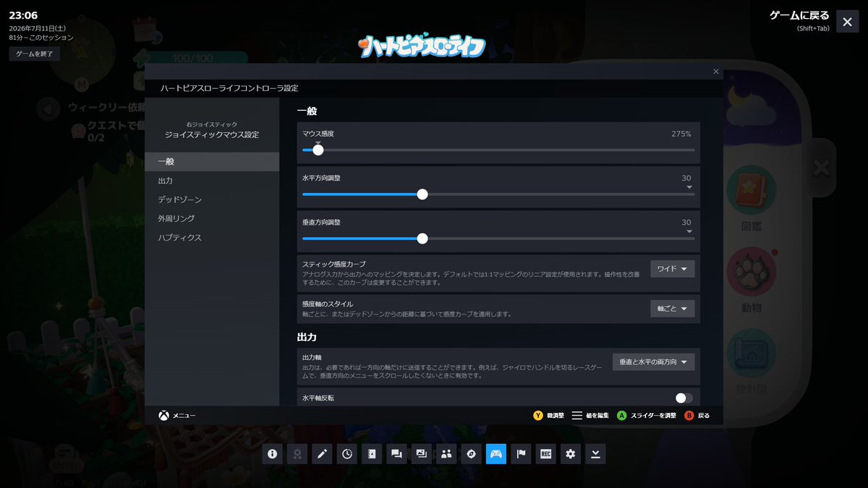Viewport: 868px width, 488px height.
Task: Select the デッドゾーン sidebar tab
Action: tap(212, 200)
